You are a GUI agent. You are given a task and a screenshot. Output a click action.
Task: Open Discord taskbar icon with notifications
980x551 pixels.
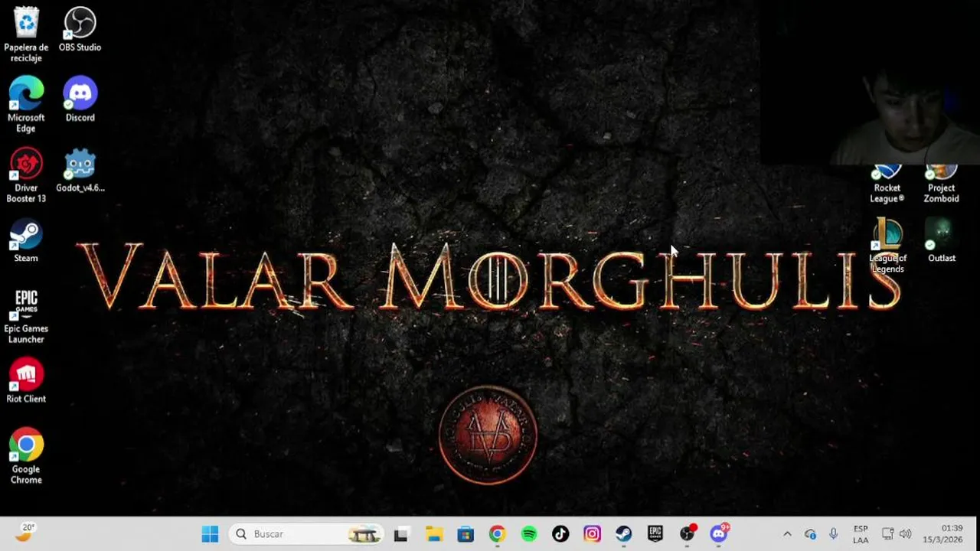click(719, 533)
